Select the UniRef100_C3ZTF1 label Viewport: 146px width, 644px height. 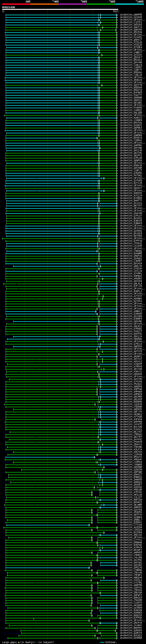pos(131,22)
